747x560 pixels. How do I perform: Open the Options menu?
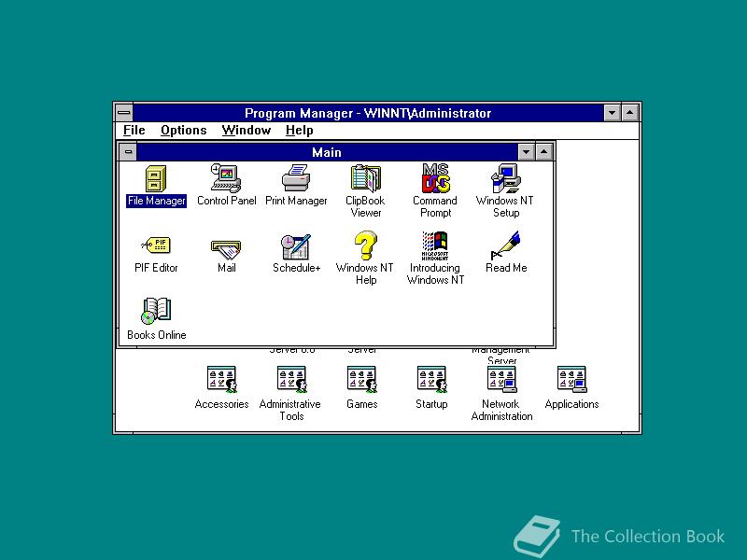(183, 131)
